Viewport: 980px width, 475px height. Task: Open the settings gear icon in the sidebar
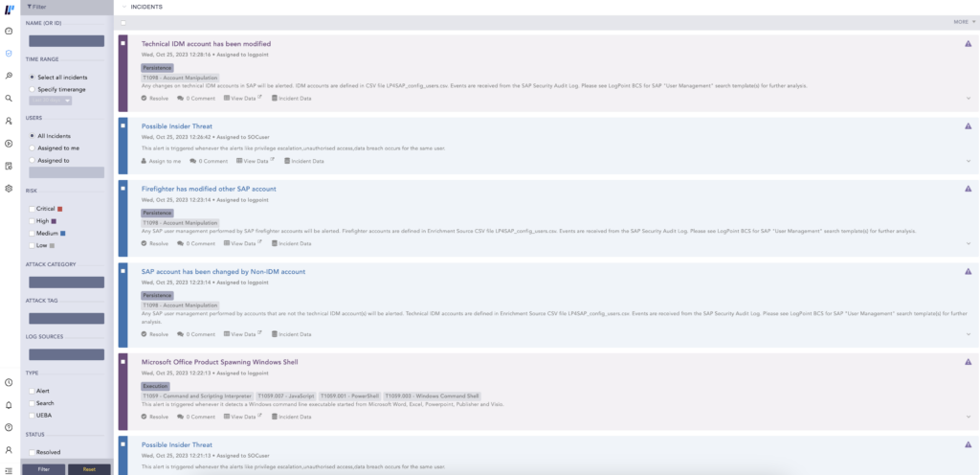pyautogui.click(x=9, y=188)
